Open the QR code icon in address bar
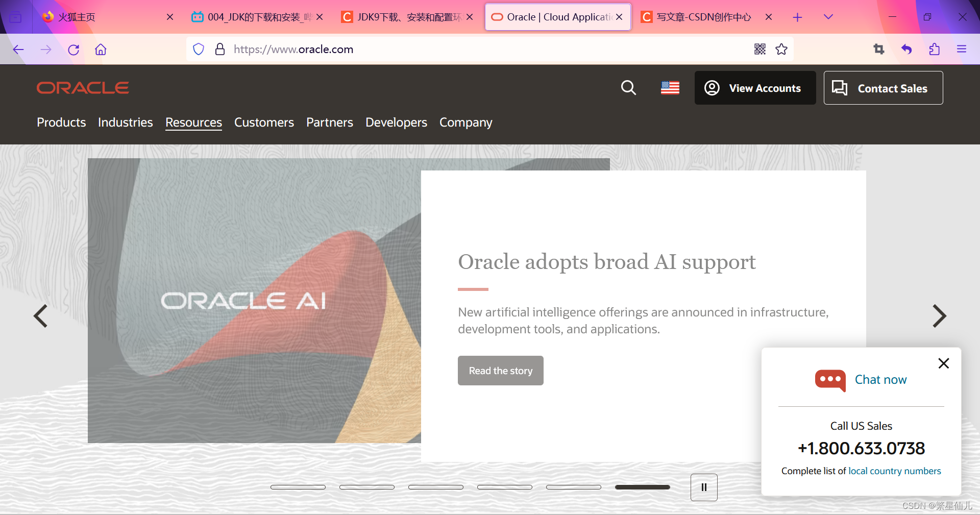980x515 pixels. coord(760,49)
